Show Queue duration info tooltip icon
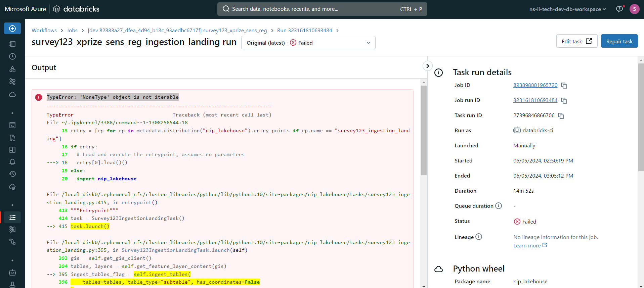 pyautogui.click(x=499, y=206)
